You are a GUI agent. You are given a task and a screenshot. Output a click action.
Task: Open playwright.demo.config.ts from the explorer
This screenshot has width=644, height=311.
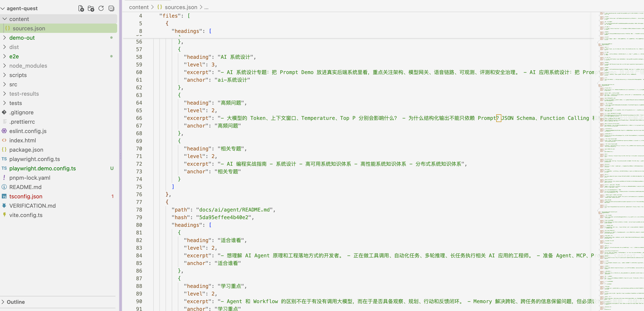tap(59, 168)
